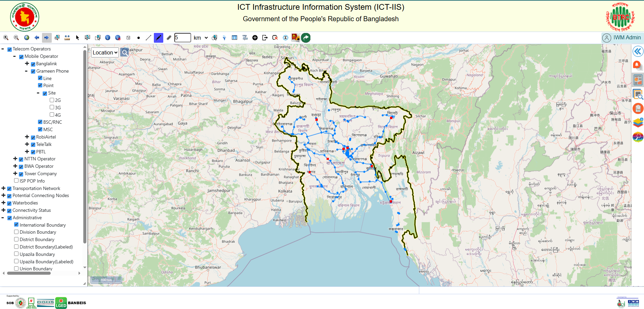Click the zoom in magnifier tool
This screenshot has height=309, width=644.
click(6, 38)
